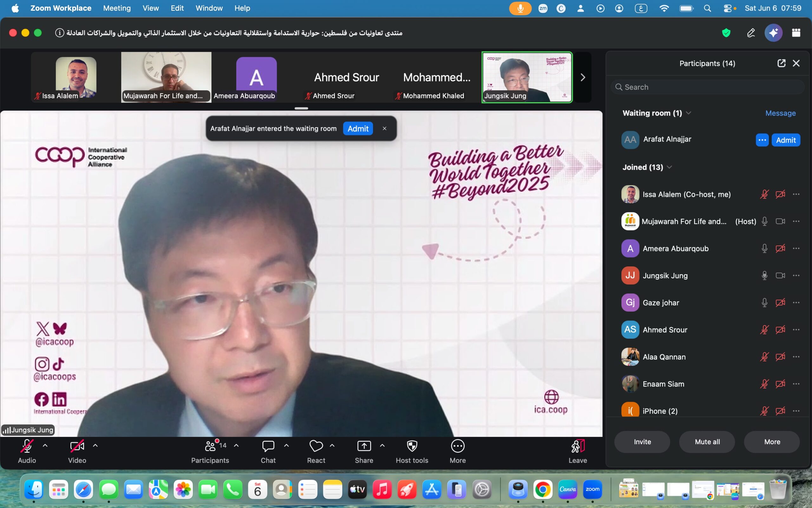Open the Help menu

pyautogui.click(x=242, y=8)
